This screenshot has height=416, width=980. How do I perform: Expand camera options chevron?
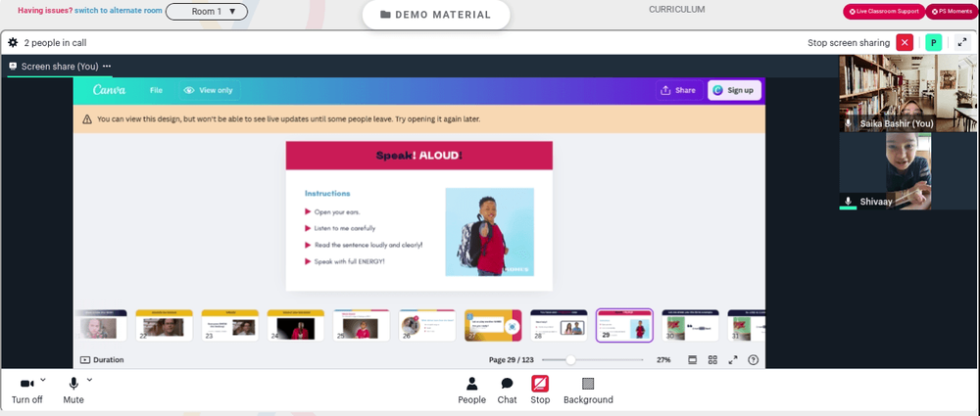pos(42,379)
